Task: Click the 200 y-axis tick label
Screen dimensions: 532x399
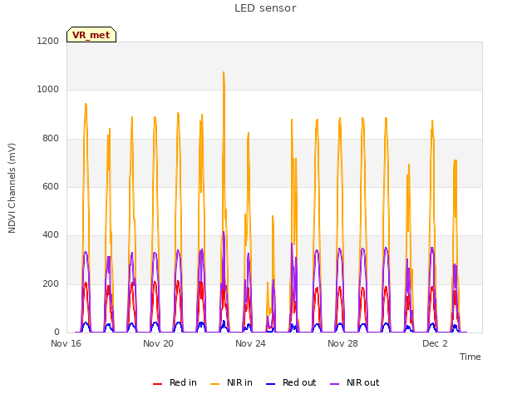Action: (51, 284)
